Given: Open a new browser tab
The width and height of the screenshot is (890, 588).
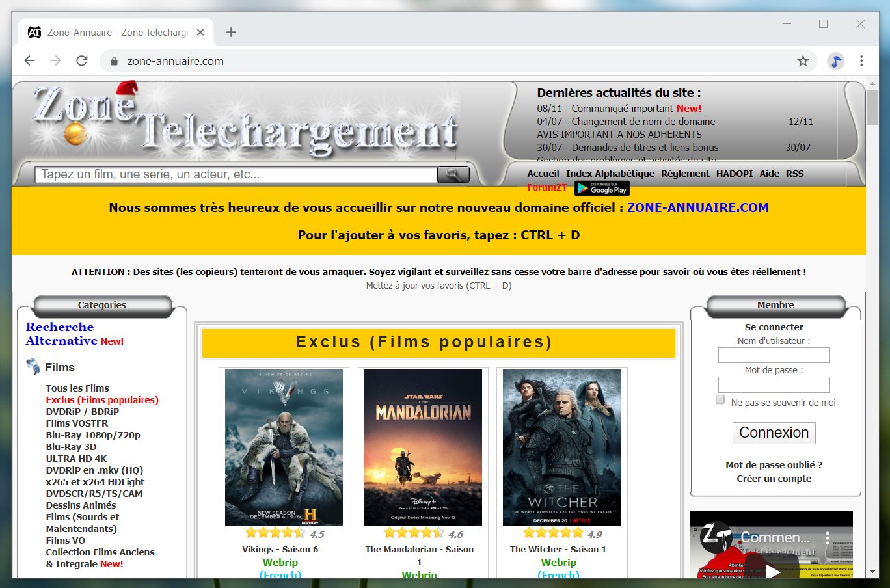Looking at the screenshot, I should coord(231,33).
